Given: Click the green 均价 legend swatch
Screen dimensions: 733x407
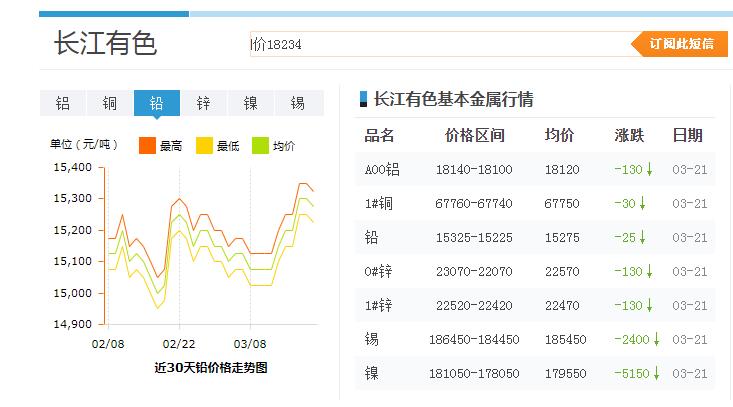Looking at the screenshot, I should click(x=260, y=145).
